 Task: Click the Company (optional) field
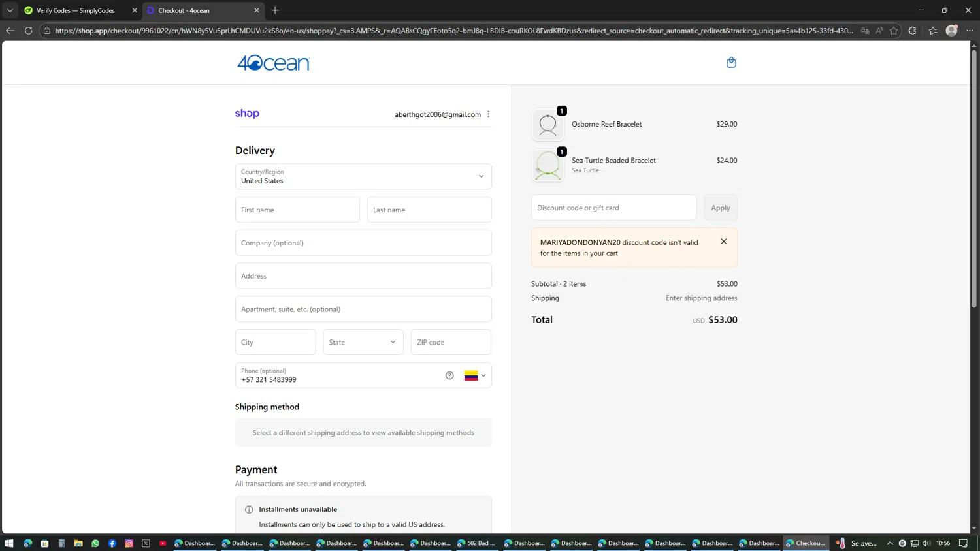363,243
